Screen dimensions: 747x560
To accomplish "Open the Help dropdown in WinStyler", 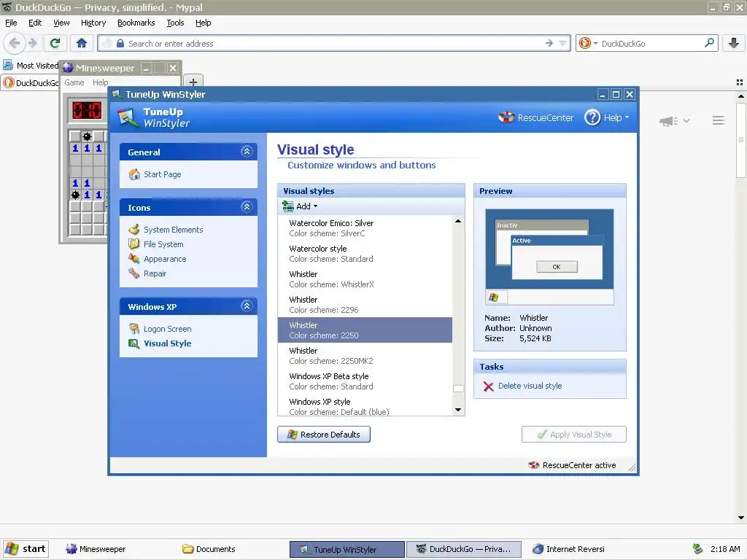I will point(607,117).
